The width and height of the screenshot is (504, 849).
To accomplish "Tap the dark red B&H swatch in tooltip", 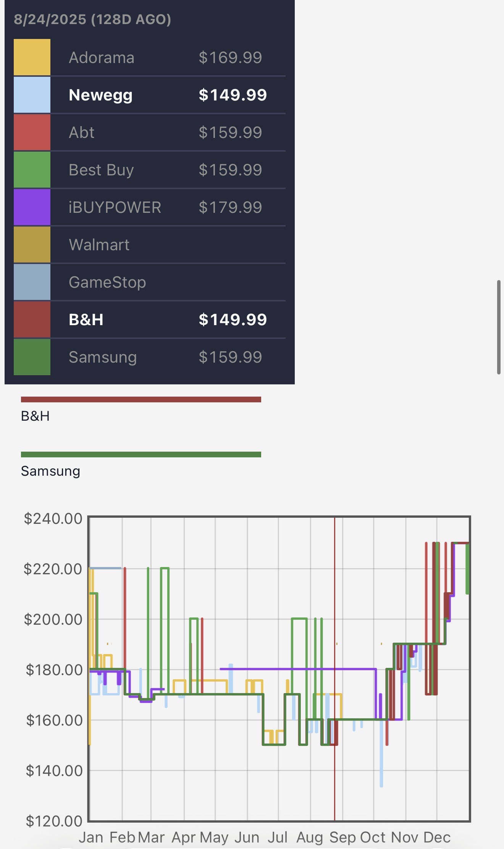I will pyautogui.click(x=32, y=319).
